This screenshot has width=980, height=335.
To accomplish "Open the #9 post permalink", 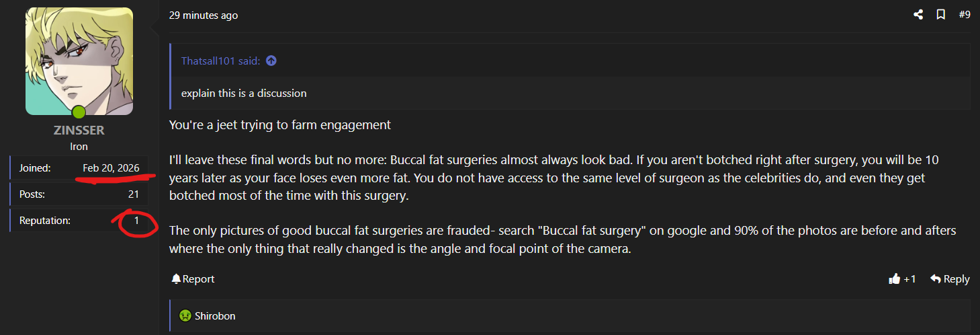I will [965, 14].
